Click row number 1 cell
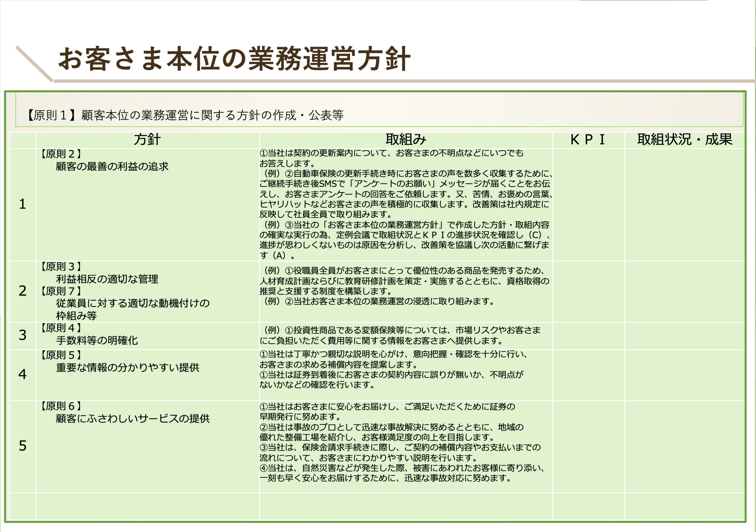The width and height of the screenshot is (756, 532). 22,204
